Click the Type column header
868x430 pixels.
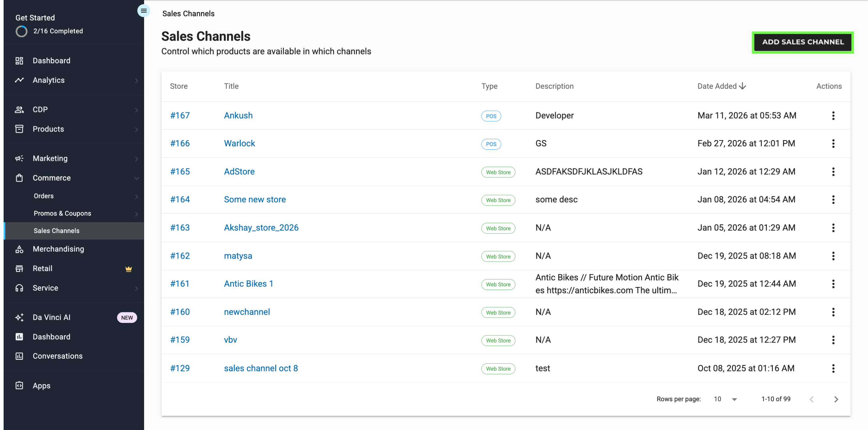click(x=489, y=86)
